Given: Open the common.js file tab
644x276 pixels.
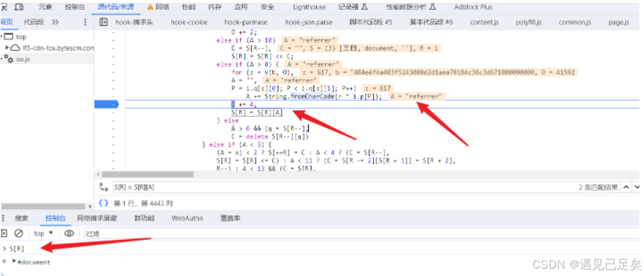Looking at the screenshot, I should (x=575, y=22).
